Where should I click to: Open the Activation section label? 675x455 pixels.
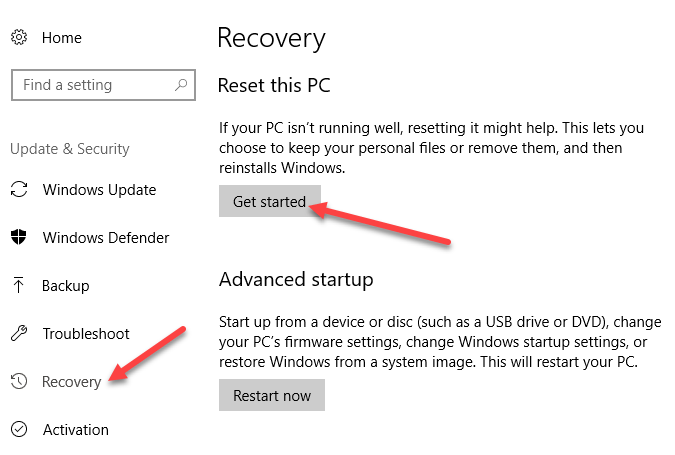(x=76, y=430)
